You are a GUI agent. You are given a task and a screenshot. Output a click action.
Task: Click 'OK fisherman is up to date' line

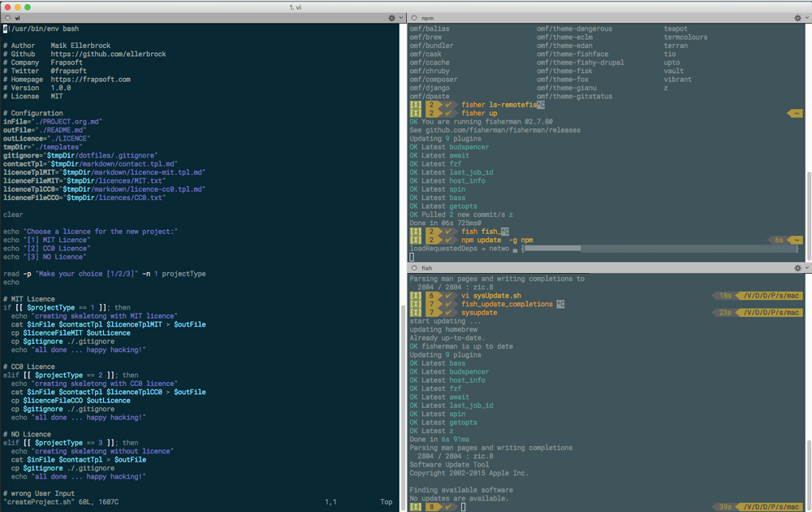click(x=461, y=347)
